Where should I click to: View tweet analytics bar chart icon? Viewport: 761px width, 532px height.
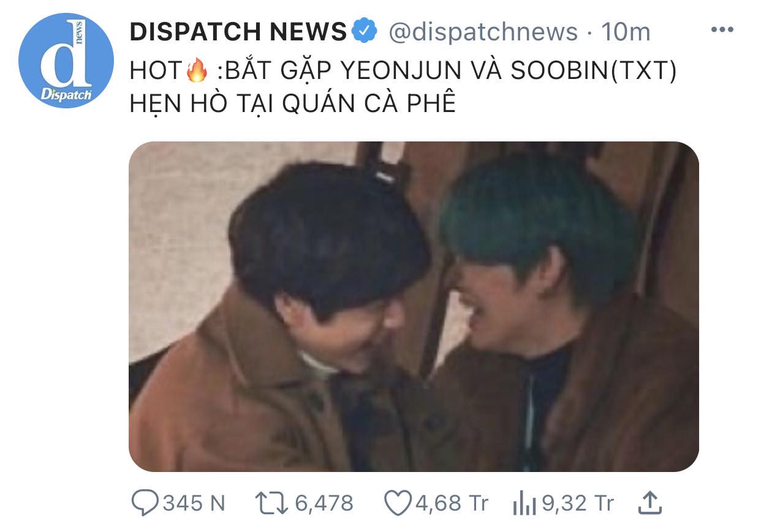(524, 504)
